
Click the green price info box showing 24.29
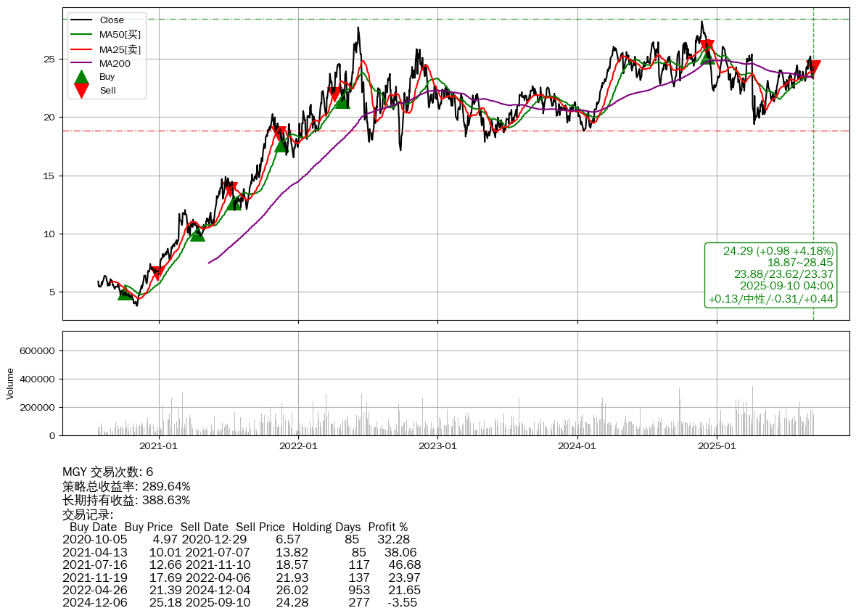click(770, 275)
